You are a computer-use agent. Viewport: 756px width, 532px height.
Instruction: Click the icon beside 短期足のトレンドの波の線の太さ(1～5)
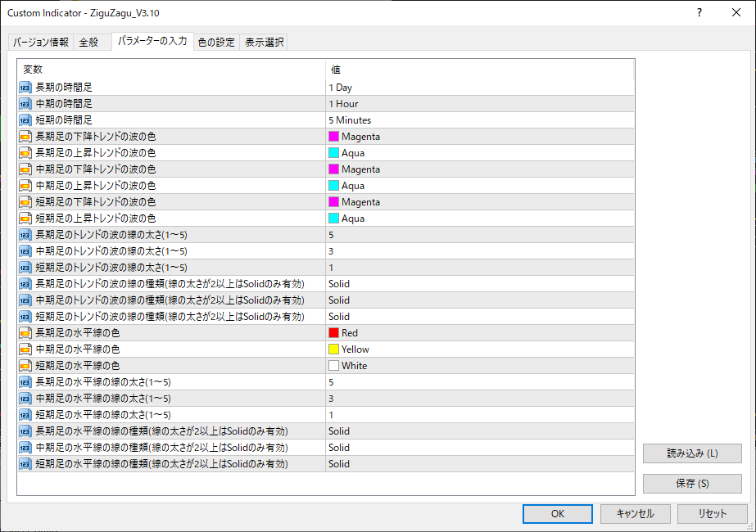pyautogui.click(x=25, y=268)
